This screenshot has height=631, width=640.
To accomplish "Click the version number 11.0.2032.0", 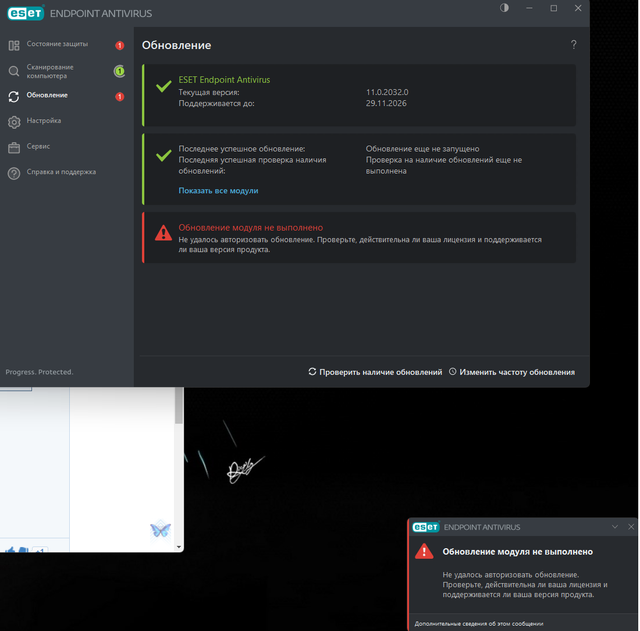I will [387, 92].
